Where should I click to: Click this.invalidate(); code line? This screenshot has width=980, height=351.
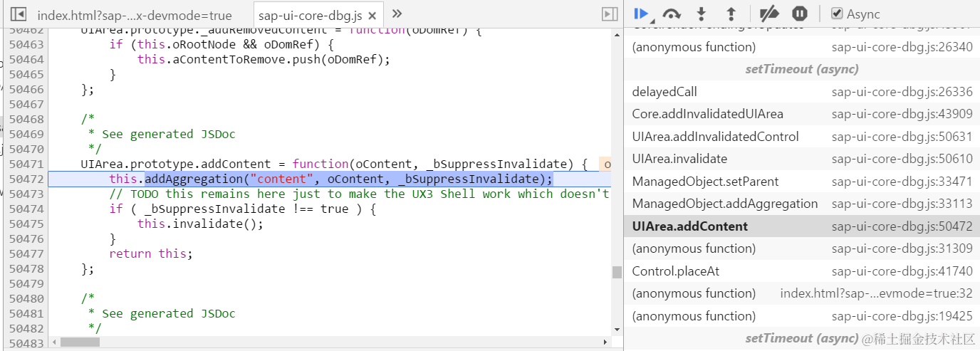pos(200,224)
